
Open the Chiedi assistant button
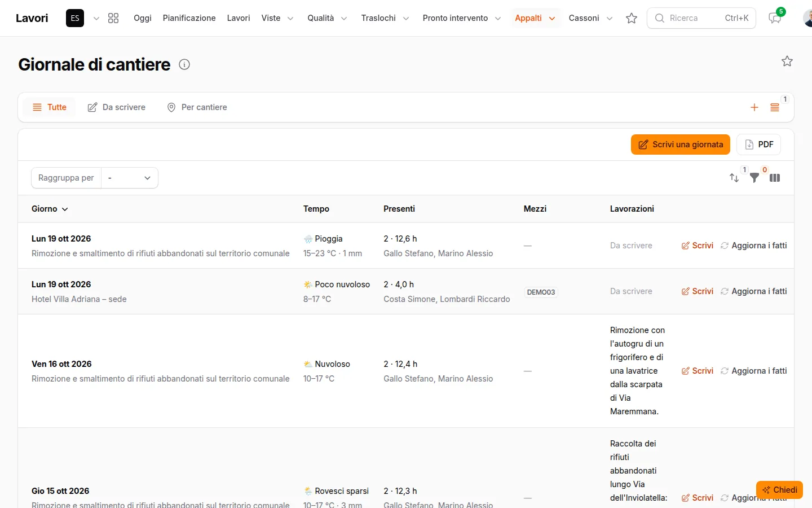780,490
